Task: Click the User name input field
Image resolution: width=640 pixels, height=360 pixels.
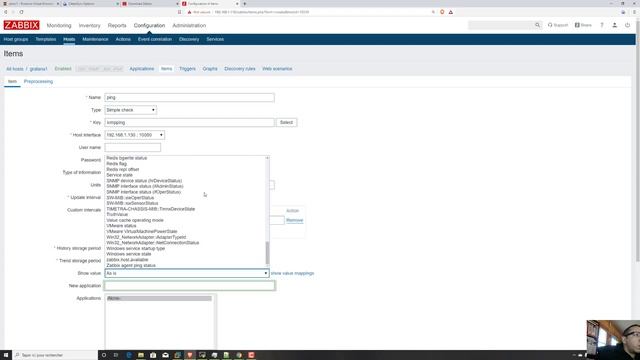Action: pyautogui.click(x=133, y=147)
